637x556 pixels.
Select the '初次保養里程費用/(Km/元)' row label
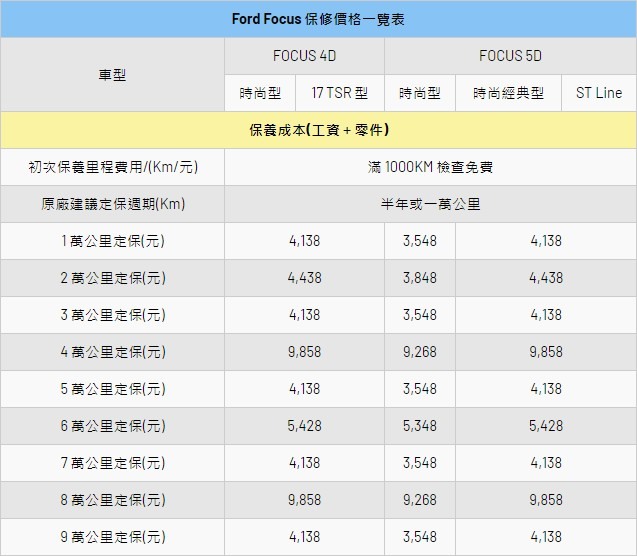(x=112, y=167)
